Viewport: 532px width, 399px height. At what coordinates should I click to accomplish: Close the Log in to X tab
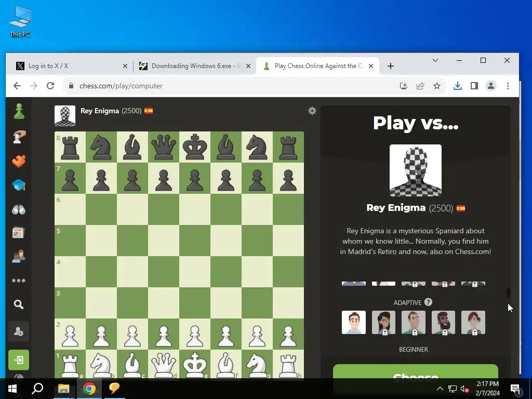(x=125, y=66)
